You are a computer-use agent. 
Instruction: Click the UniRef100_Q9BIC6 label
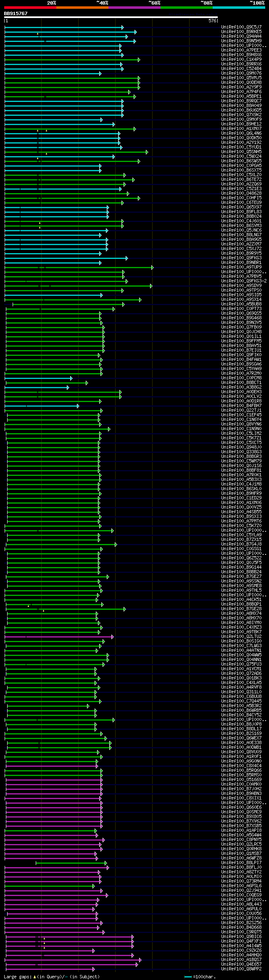point(241,937)
